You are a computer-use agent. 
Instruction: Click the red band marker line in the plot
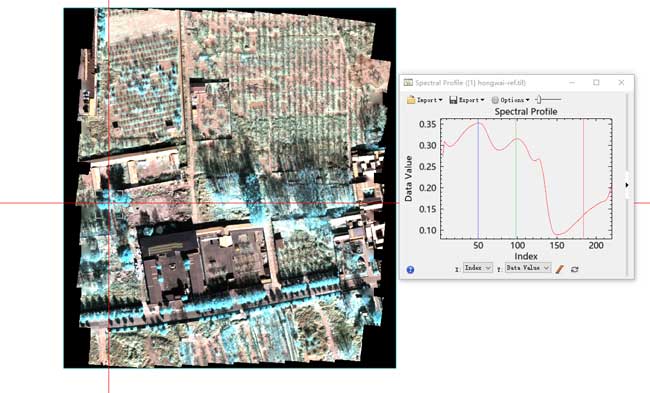(583, 178)
